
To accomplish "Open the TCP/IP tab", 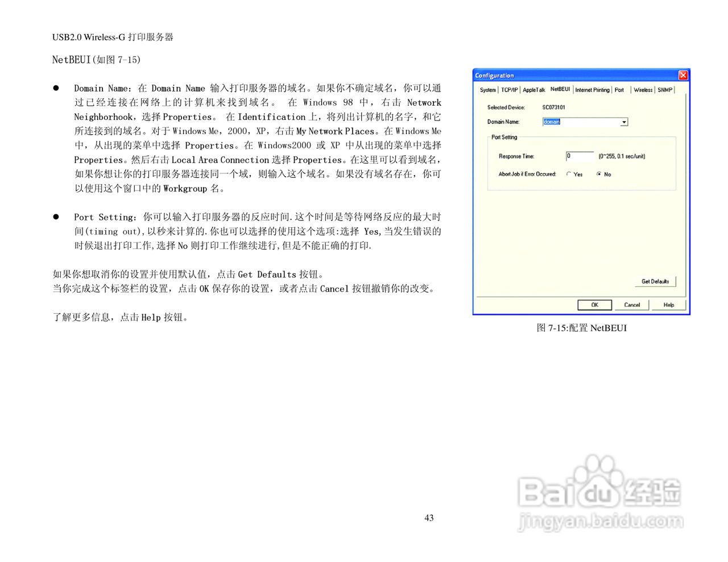I will (x=509, y=89).
